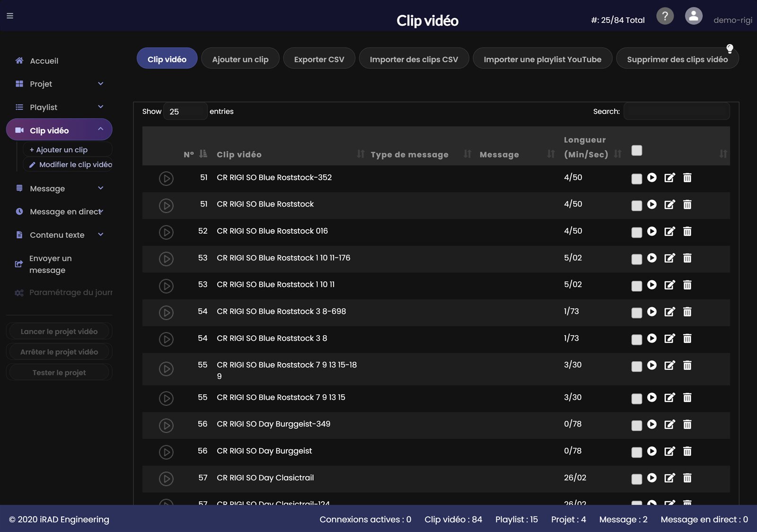This screenshot has width=757, height=532.
Task: Delete clip CR RIGI SO Day Clasictrail
Action: [687, 478]
